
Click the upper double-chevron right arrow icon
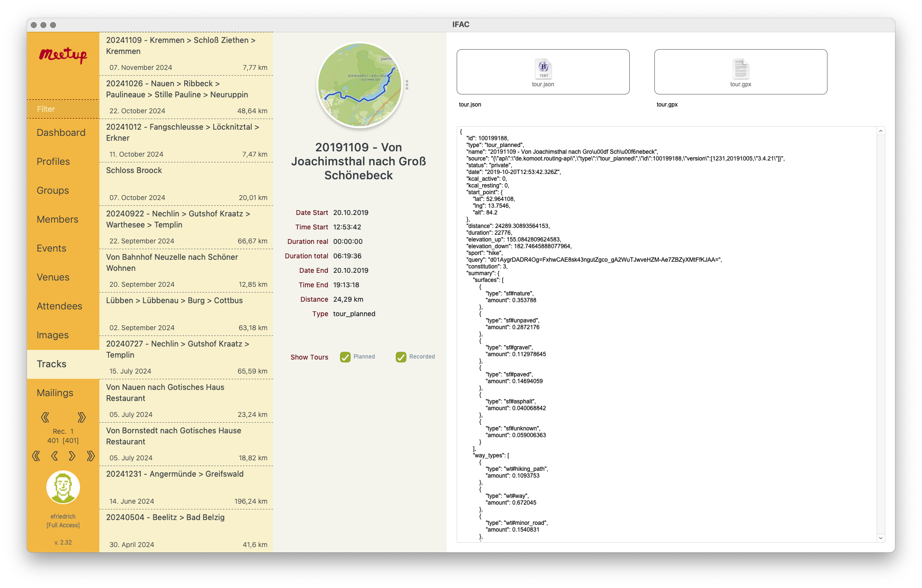point(81,417)
